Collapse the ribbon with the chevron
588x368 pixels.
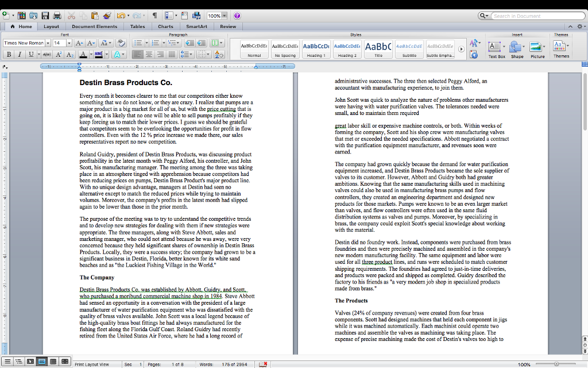570,26
